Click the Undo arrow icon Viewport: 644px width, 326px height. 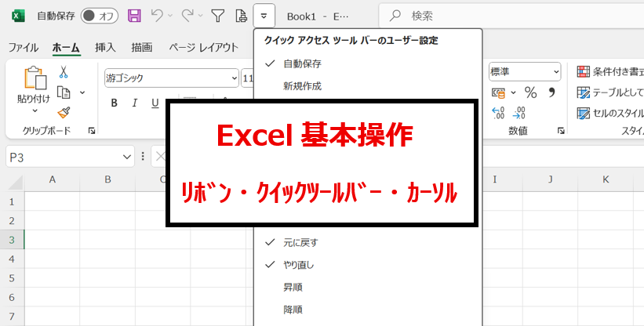tap(156, 16)
